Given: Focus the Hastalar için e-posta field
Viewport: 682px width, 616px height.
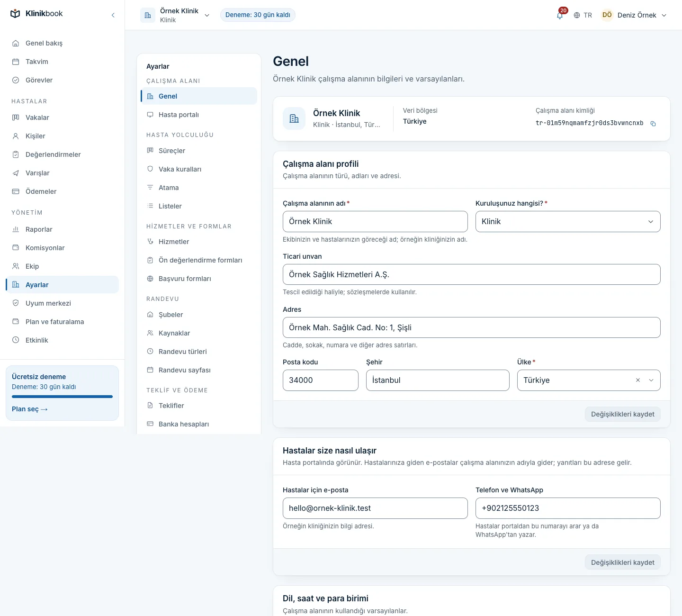Looking at the screenshot, I should pyautogui.click(x=375, y=508).
